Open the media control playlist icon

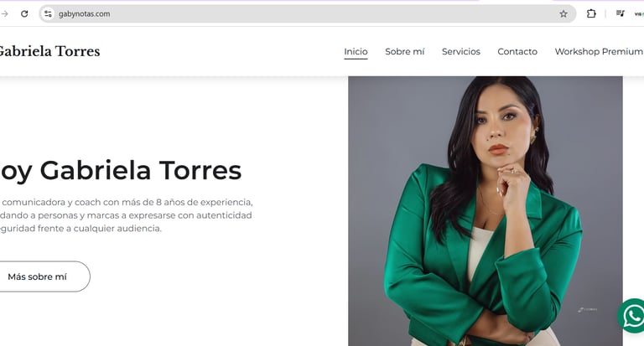[x=621, y=13]
